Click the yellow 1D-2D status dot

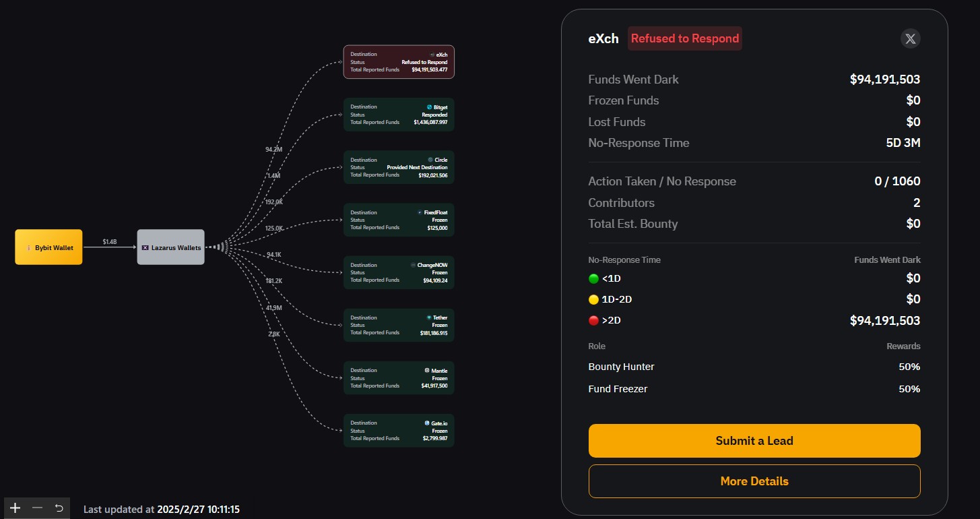click(x=593, y=299)
